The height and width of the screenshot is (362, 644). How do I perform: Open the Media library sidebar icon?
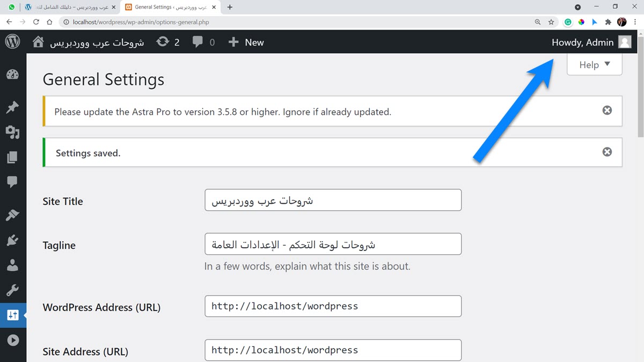12,132
